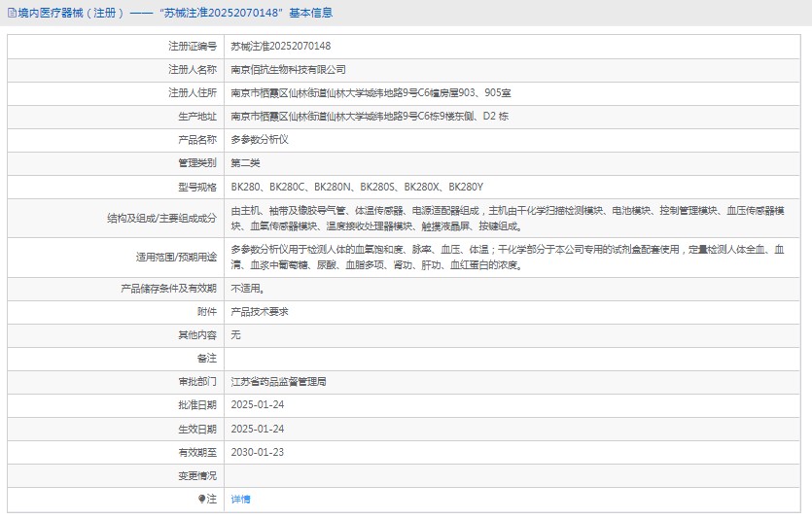This screenshot has width=812, height=519.
Task: Click the 批准日期 value 2025-01-24
Action: (x=258, y=404)
